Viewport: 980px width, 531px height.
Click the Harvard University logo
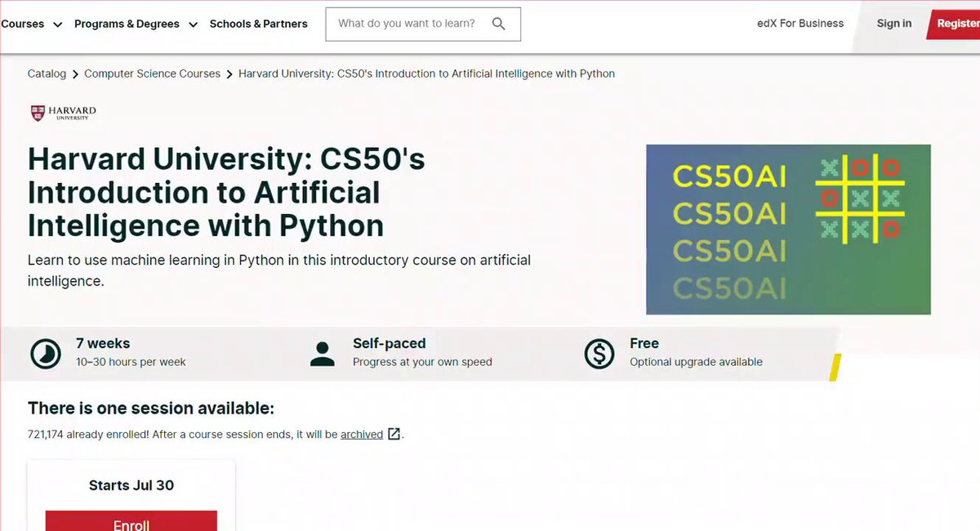[63, 113]
